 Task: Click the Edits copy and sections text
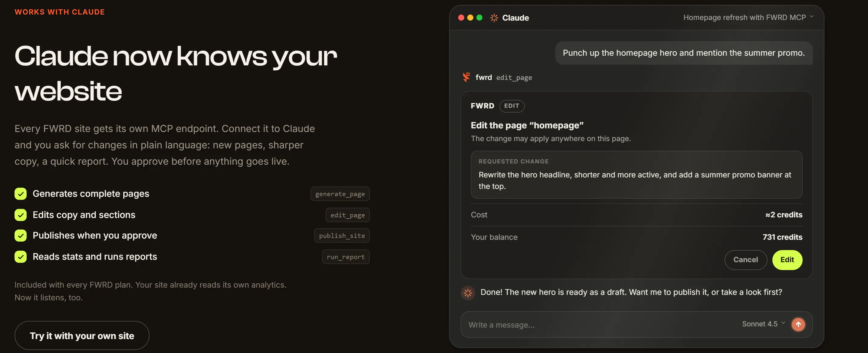coord(84,215)
